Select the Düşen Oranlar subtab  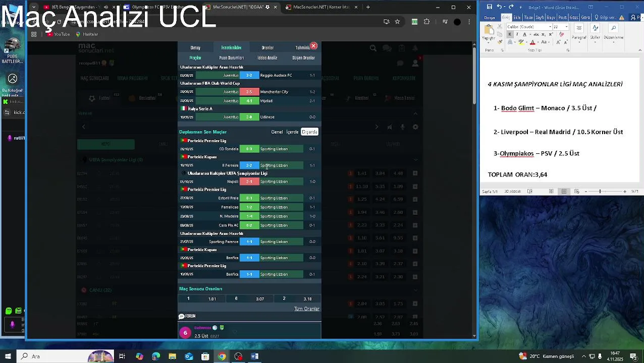[303, 58]
